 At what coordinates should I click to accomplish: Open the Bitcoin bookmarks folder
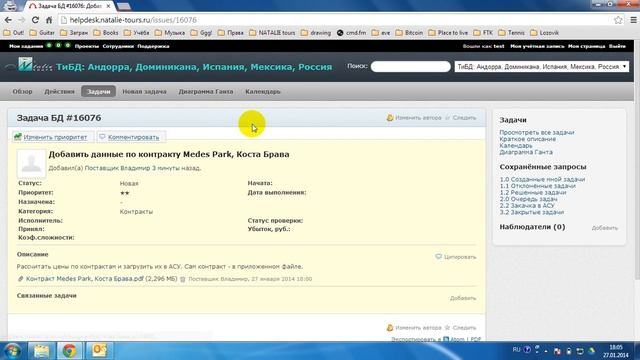coord(409,33)
